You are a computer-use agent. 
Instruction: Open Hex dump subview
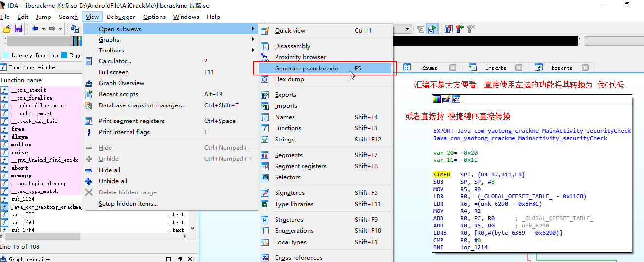[x=325, y=79]
